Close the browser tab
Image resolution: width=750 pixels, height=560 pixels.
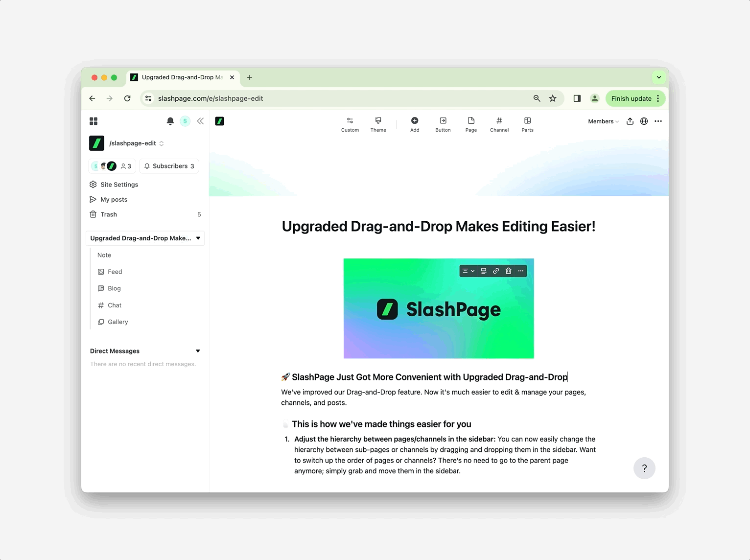point(232,77)
